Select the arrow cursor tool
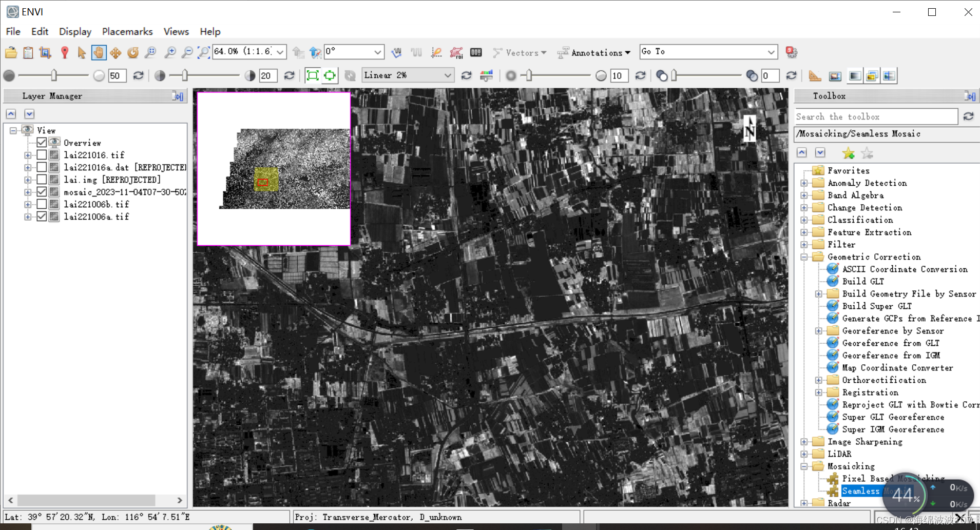 coord(82,52)
